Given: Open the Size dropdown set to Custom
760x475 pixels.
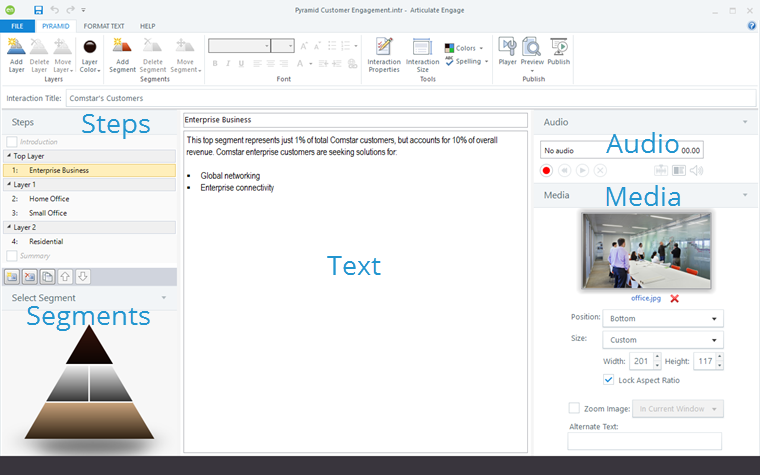Looking at the screenshot, I should click(x=662, y=340).
